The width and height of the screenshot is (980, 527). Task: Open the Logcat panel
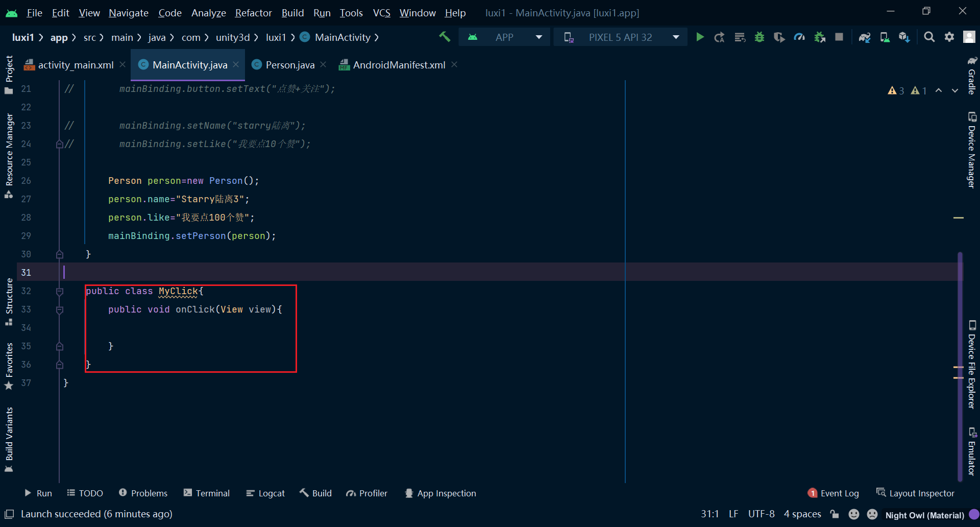point(265,493)
